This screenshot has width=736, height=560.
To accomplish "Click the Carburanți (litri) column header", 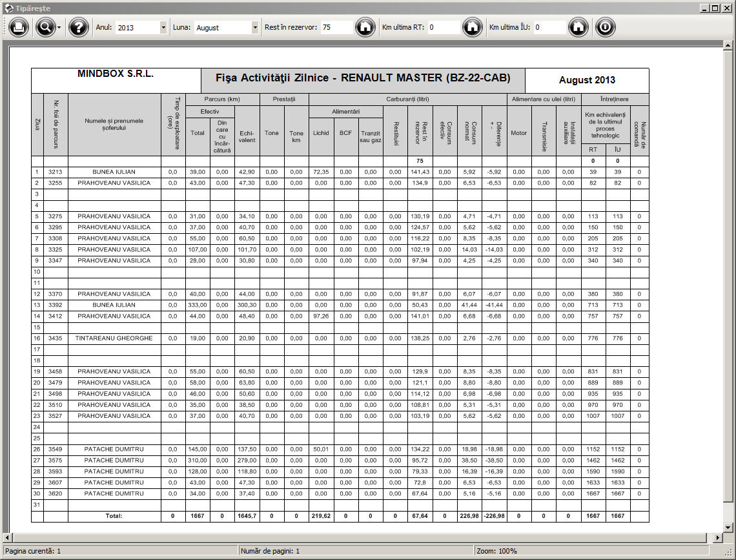I will click(407, 99).
